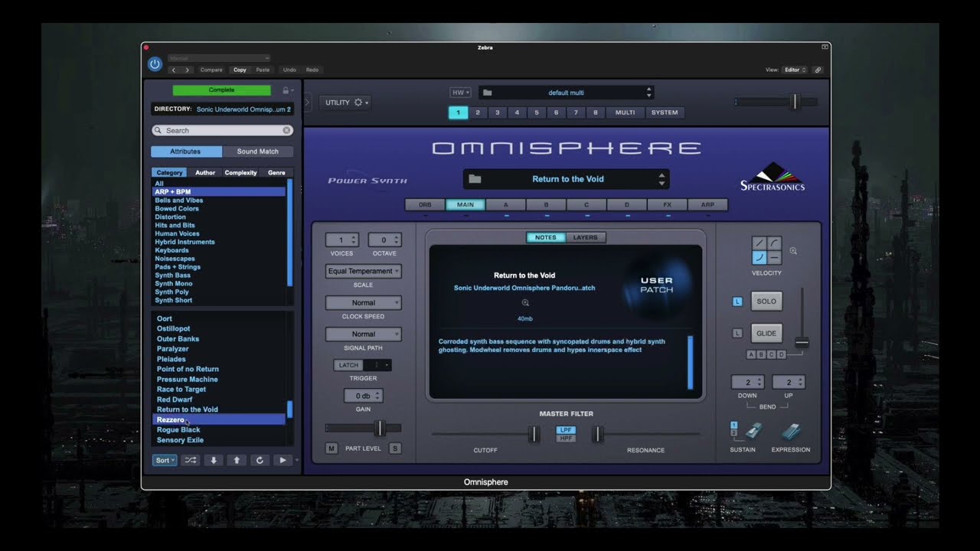
Task: Go to previous preset with left arrow
Action: [x=174, y=70]
